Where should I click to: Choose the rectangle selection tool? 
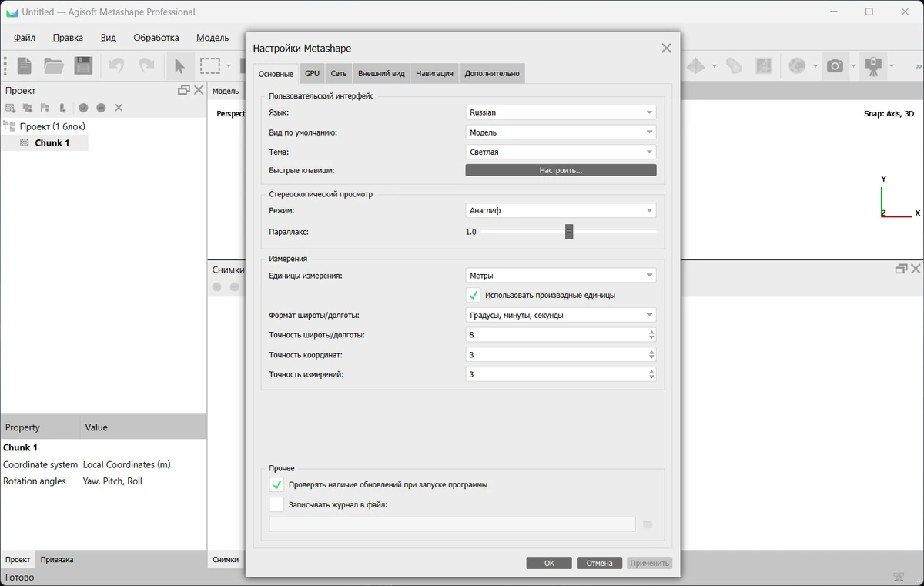pyautogui.click(x=210, y=65)
